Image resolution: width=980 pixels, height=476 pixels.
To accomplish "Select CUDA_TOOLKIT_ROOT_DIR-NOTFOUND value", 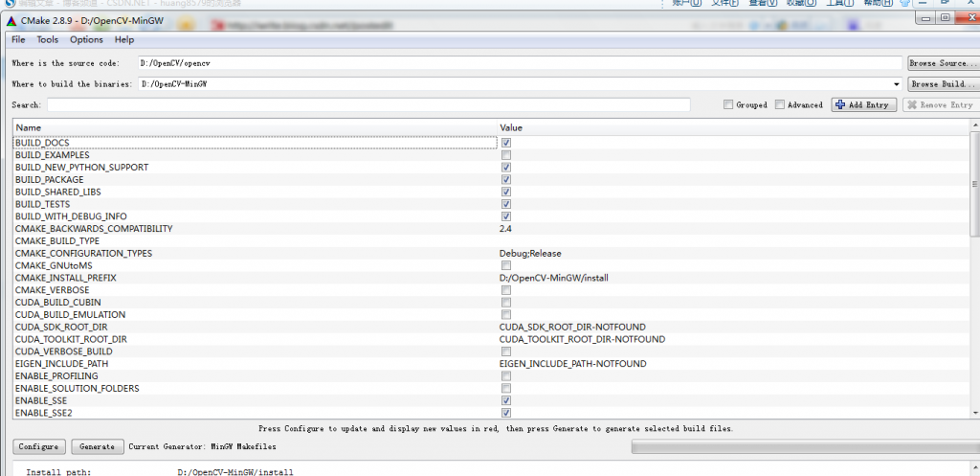I will pyautogui.click(x=583, y=339).
